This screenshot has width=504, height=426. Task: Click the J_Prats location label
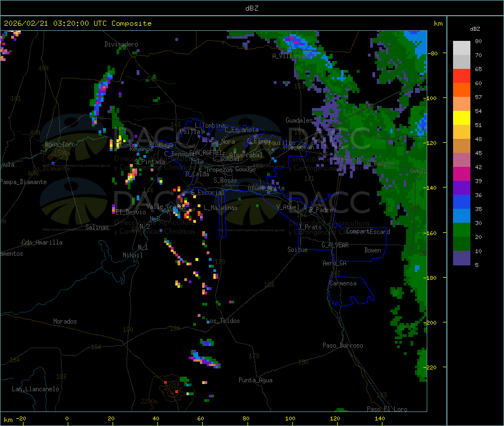[310, 227]
